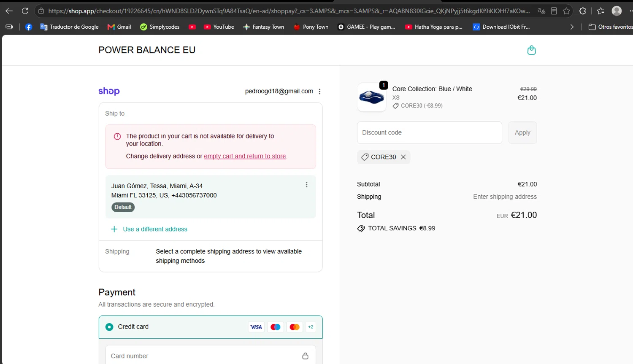Open the Gmail bookmark
The width and height of the screenshot is (633, 364).
click(x=119, y=27)
